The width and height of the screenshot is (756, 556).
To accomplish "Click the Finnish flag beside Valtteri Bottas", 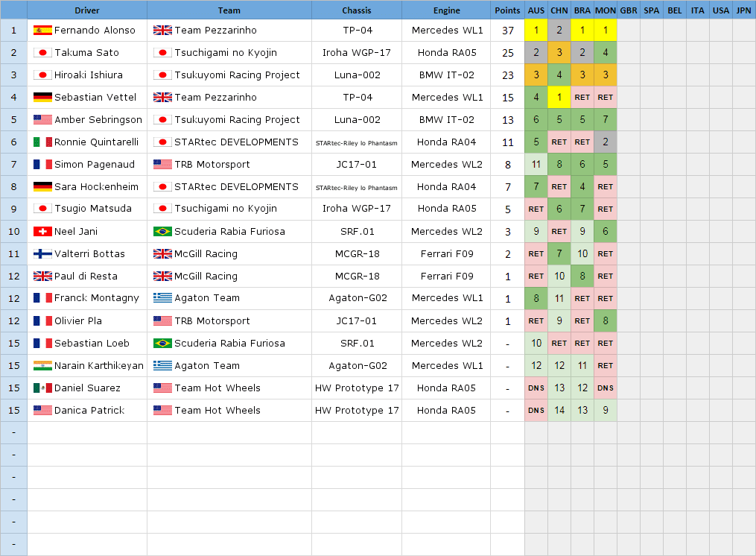I will pos(42,254).
